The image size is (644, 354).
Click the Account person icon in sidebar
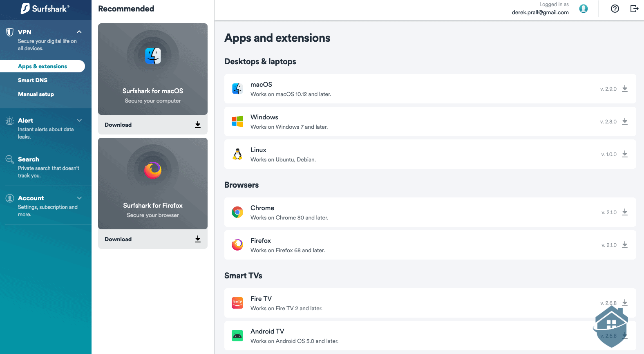click(x=10, y=198)
